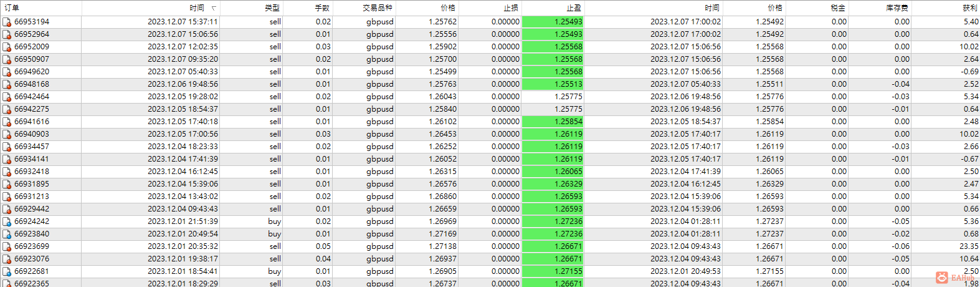The width and height of the screenshot is (980, 287).
Task: Click open price 1.26043
Action: coord(442,97)
